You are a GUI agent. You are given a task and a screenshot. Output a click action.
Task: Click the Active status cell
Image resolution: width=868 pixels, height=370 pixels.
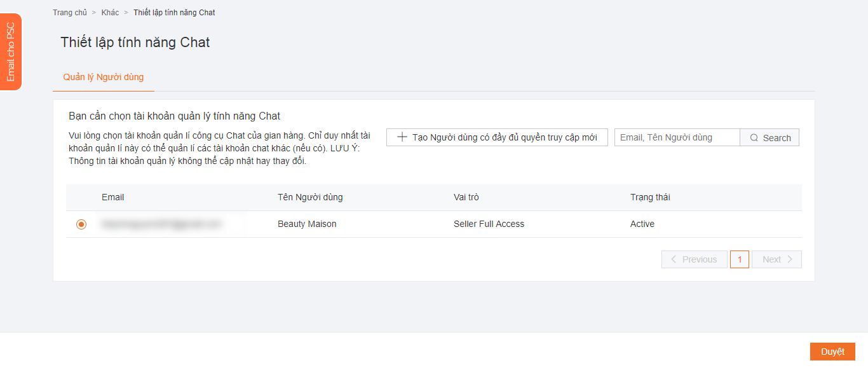[x=642, y=224]
